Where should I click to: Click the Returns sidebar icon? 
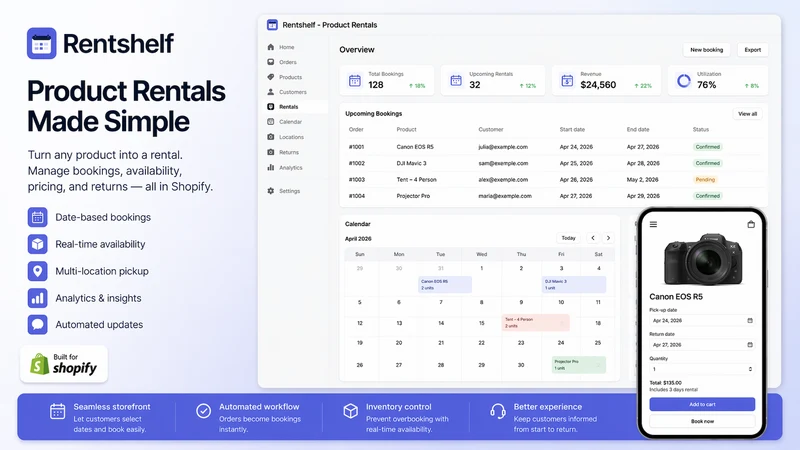[271, 152]
